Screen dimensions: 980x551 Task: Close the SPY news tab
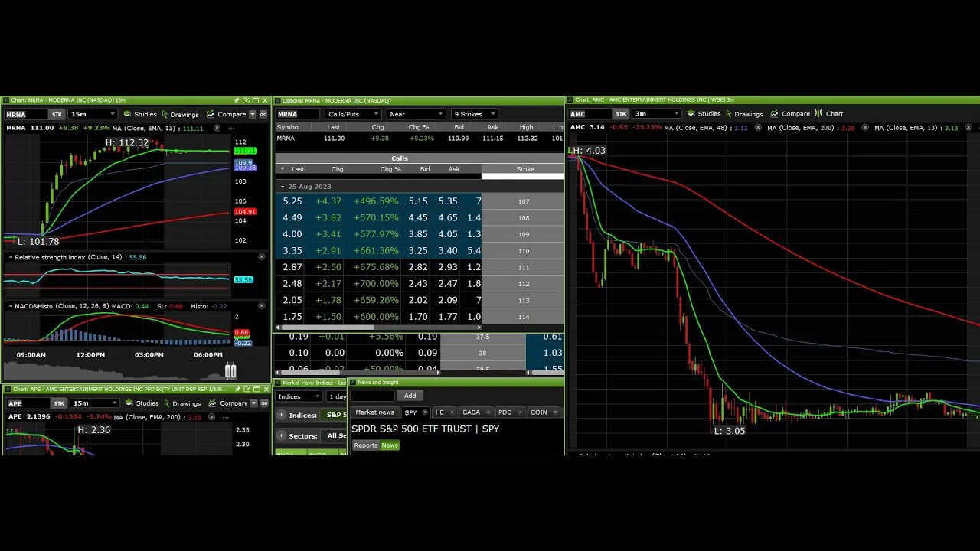[x=425, y=412]
